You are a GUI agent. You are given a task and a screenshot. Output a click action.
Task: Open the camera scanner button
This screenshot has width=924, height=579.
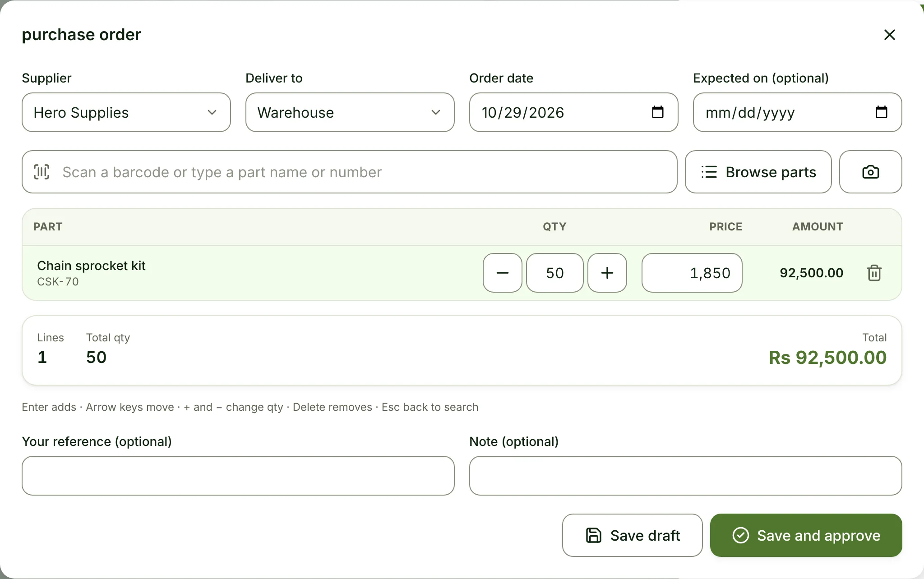click(871, 172)
